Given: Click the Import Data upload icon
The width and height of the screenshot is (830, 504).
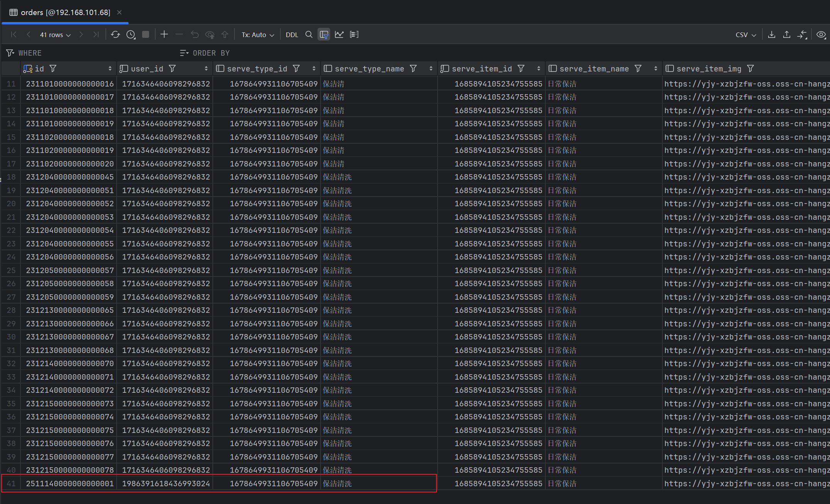Looking at the screenshot, I should tap(786, 34).
